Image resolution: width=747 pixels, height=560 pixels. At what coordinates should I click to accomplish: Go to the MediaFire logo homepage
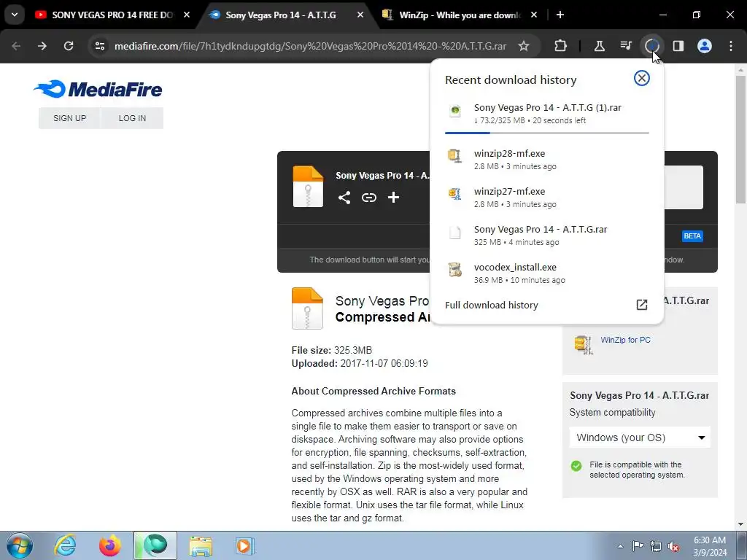click(98, 89)
